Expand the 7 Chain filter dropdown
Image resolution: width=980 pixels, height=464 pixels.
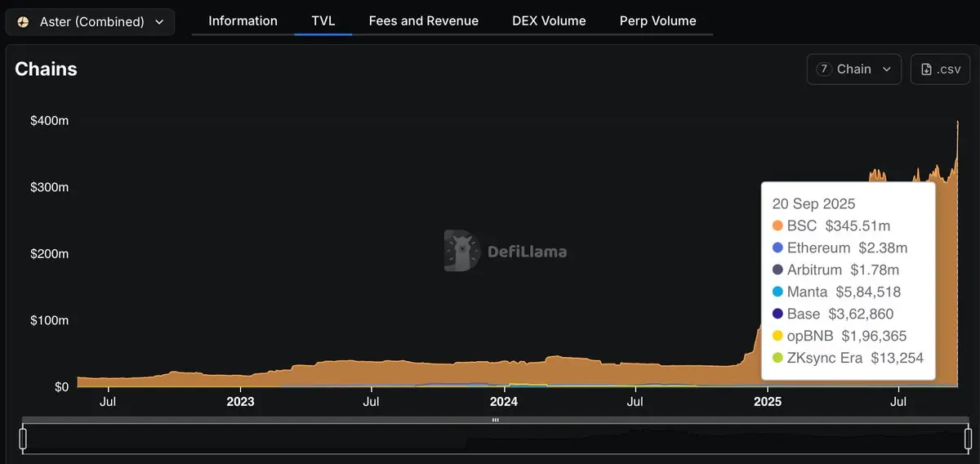(854, 69)
